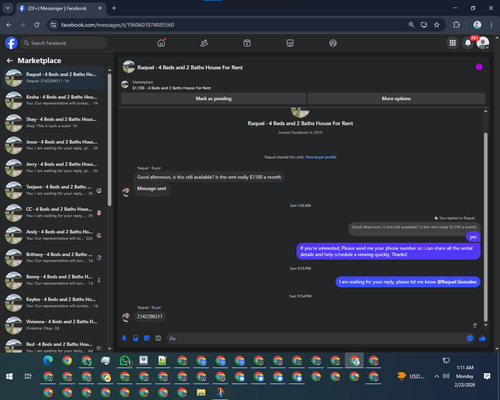Bookmark this page with the star icon
The height and width of the screenshot is (400, 500).
pyautogui.click(x=437, y=25)
